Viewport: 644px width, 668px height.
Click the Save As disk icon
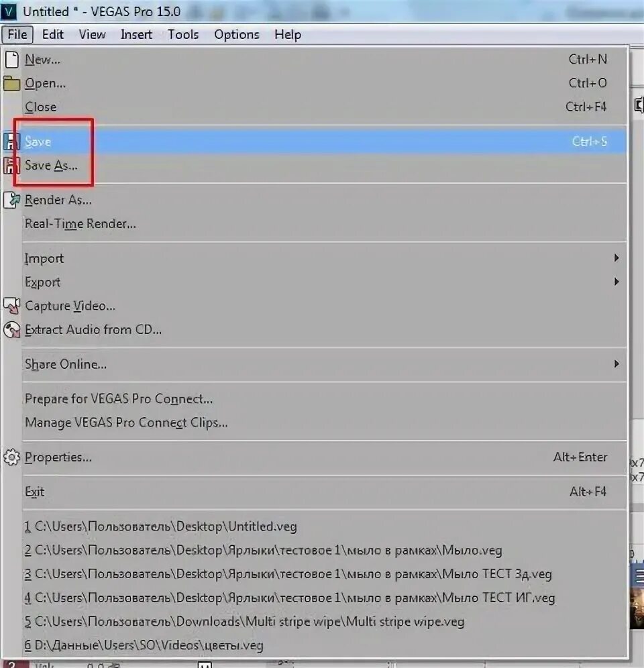11,165
